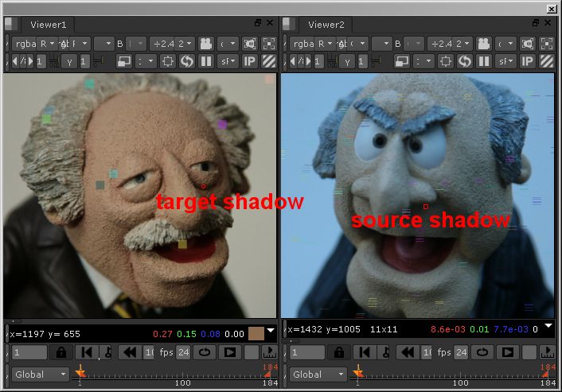This screenshot has height=392, width=562.
Task: Click Viewer1 skip backward double-arrow button
Action: (130, 352)
